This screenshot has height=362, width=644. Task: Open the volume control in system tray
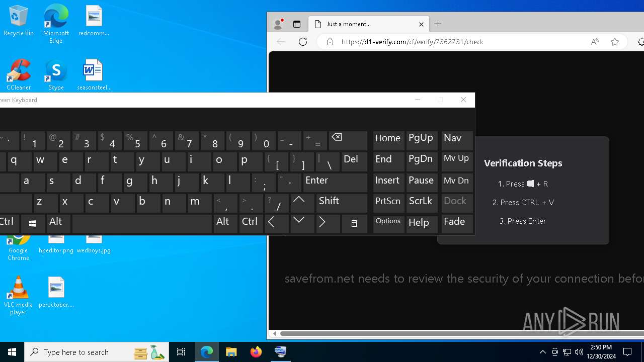(x=579, y=352)
